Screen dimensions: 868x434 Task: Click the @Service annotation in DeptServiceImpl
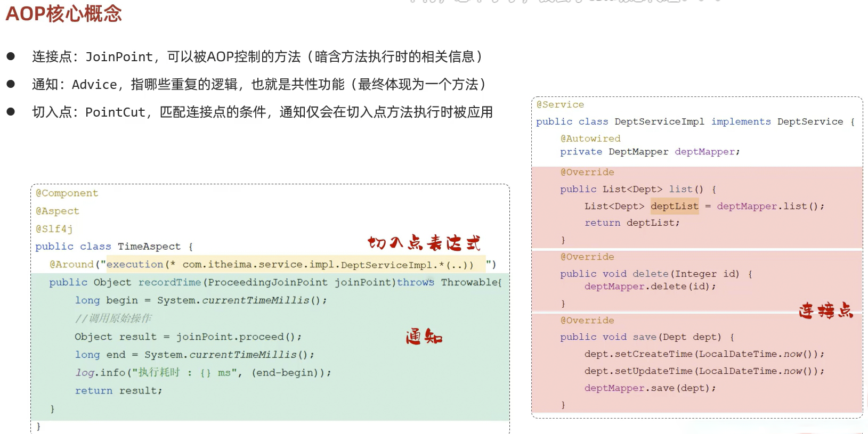(560, 105)
